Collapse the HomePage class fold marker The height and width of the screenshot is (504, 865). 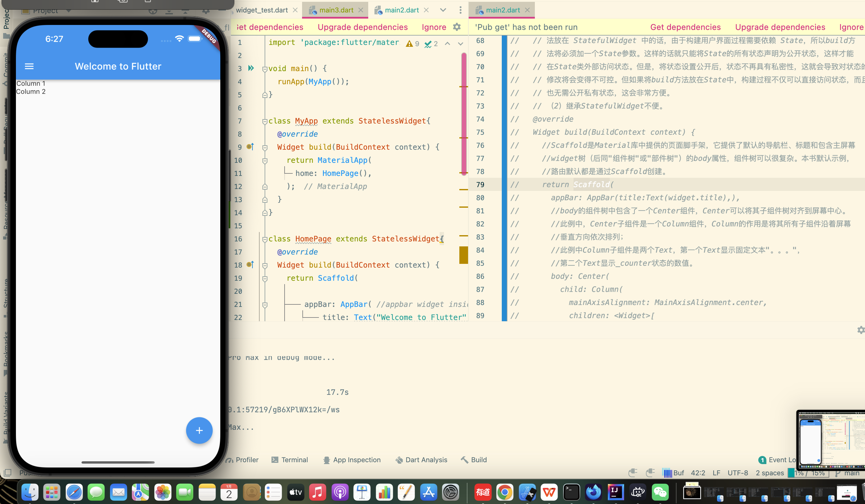(265, 240)
